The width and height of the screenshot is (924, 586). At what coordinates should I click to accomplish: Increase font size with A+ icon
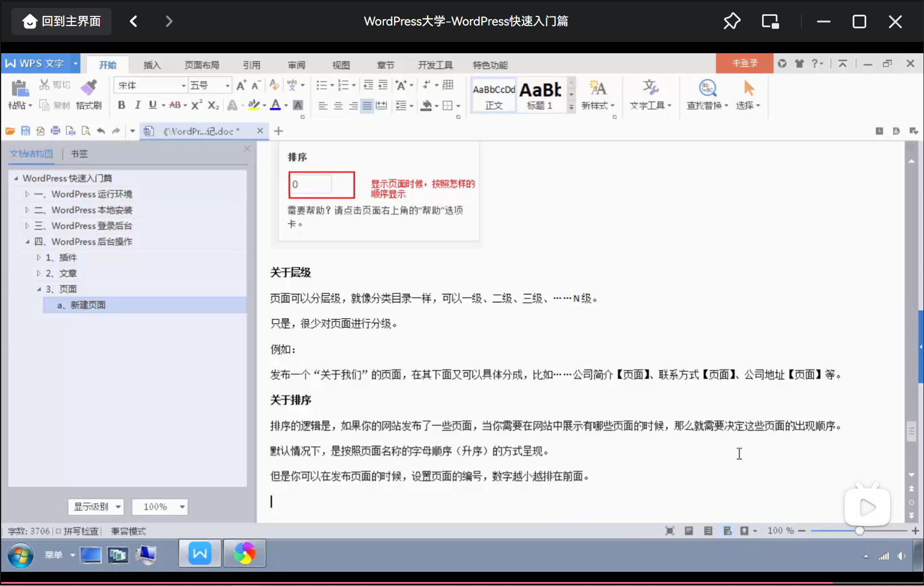[241, 85]
